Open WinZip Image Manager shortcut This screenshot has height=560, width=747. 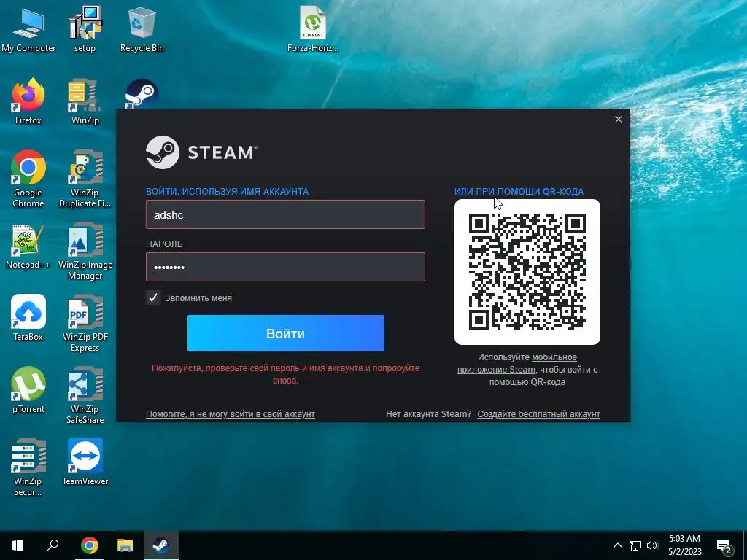(85, 251)
